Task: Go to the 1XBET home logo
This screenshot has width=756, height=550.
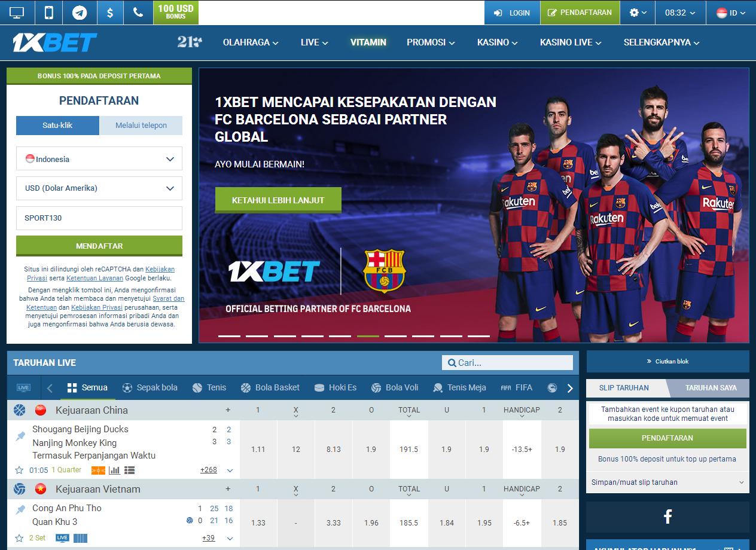Action: coord(55,42)
